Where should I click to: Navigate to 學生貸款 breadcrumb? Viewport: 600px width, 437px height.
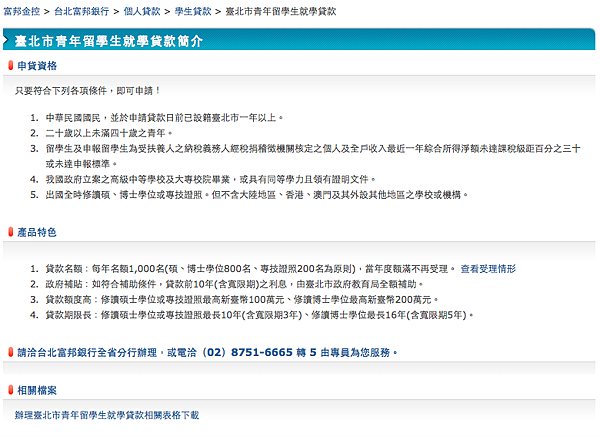[x=193, y=11]
